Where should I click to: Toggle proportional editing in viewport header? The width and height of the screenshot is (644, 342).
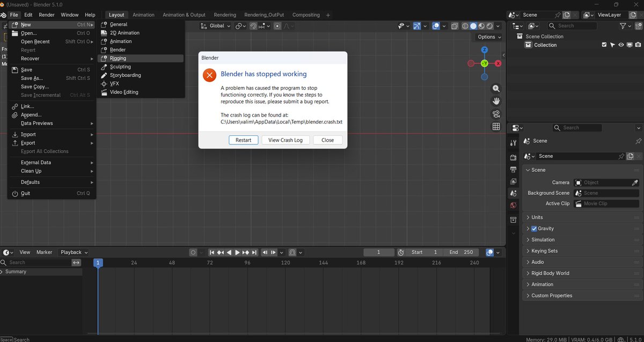277,26
